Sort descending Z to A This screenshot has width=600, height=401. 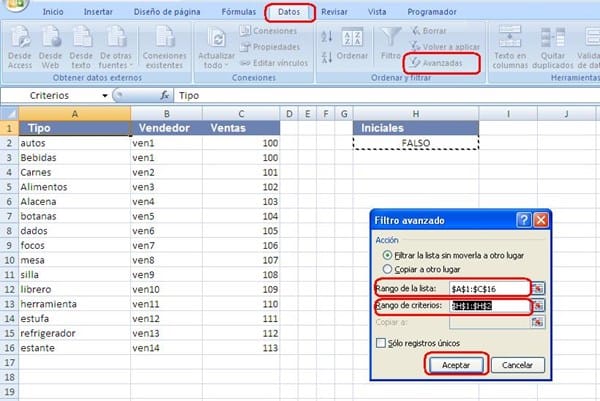(327, 57)
